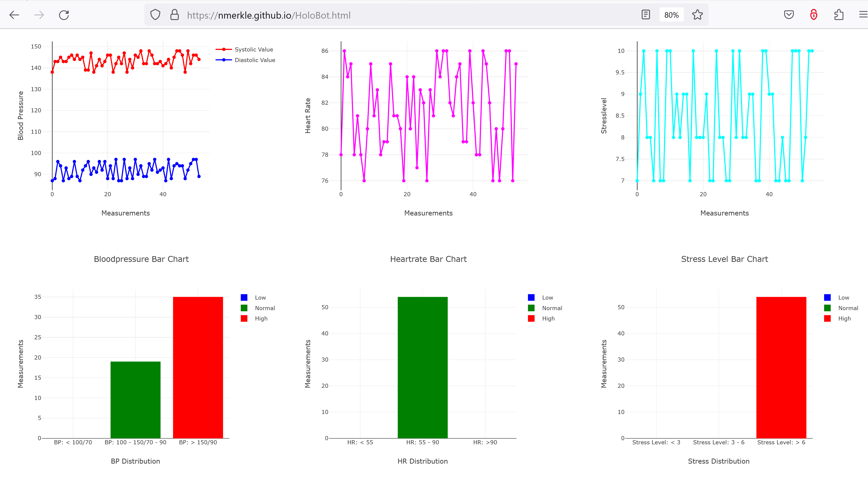Screen dimensions: 868x482
Task: Click the red BP > 150/90 bar
Action: point(198,367)
